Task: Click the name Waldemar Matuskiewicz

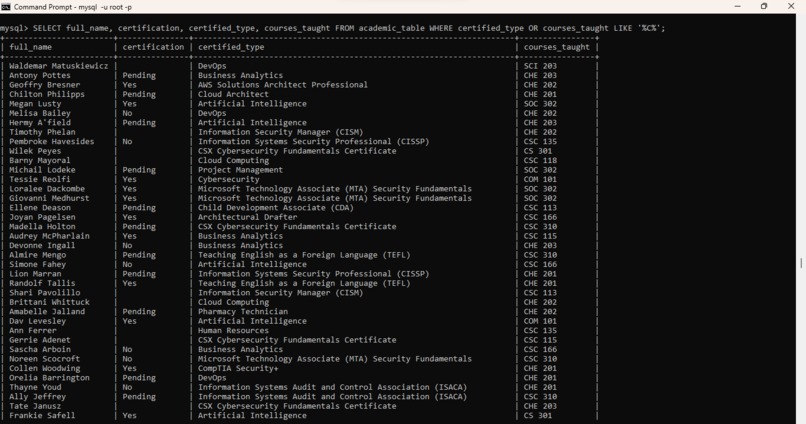Action: tap(59, 66)
